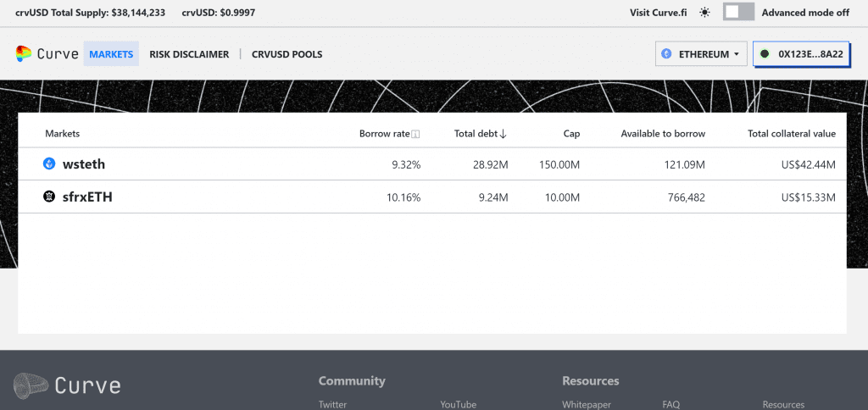868x410 pixels.
Task: Sort by the Markets column header
Action: 62,133
